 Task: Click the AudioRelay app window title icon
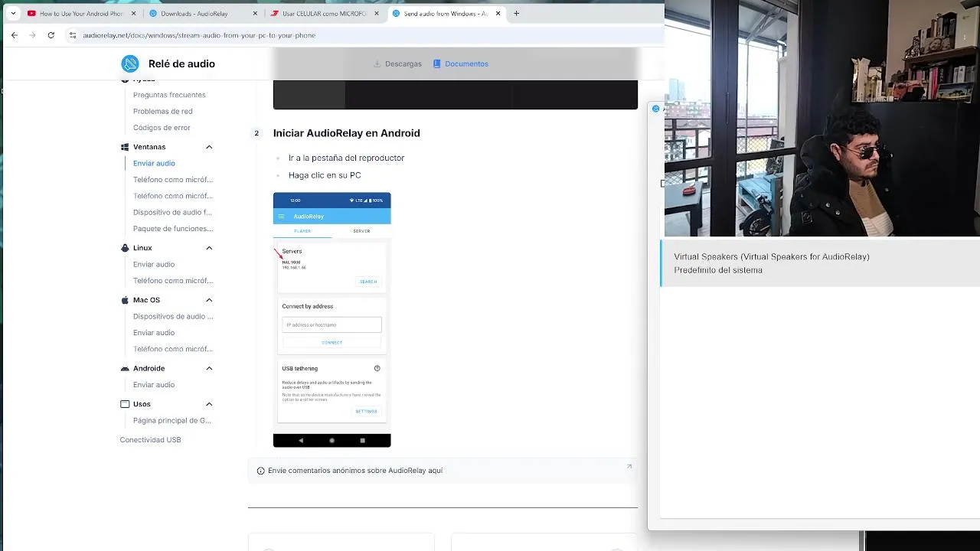coord(655,109)
